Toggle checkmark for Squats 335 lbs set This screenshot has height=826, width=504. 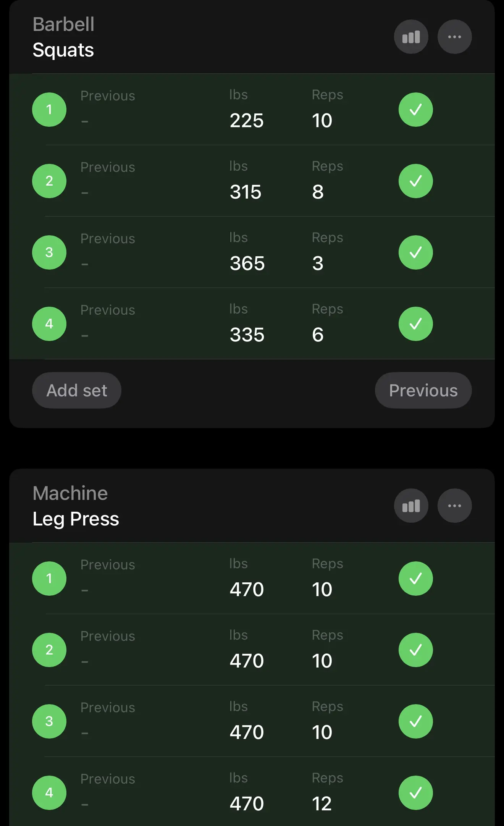pyautogui.click(x=415, y=324)
